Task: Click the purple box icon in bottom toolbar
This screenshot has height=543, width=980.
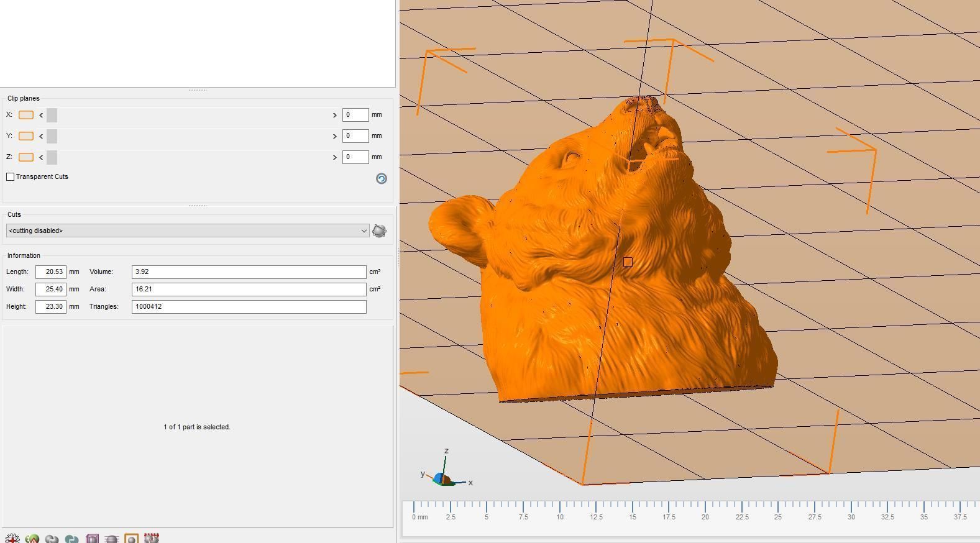Action: 92,539
